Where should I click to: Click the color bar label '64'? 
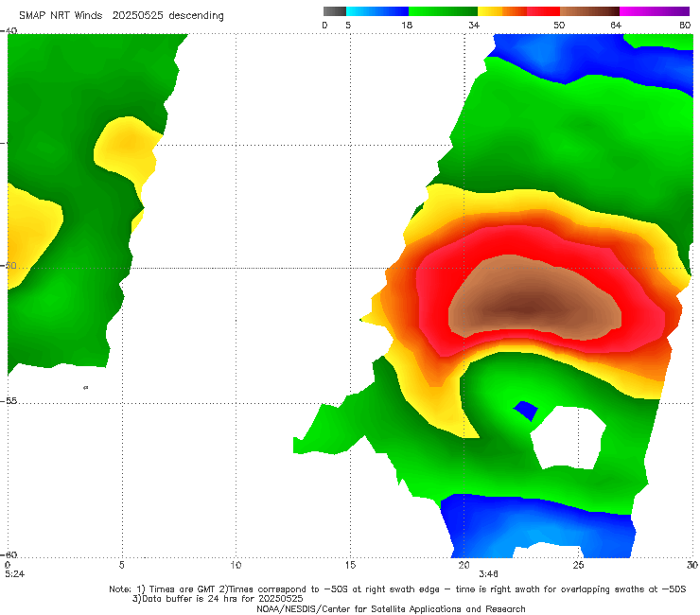point(616,26)
